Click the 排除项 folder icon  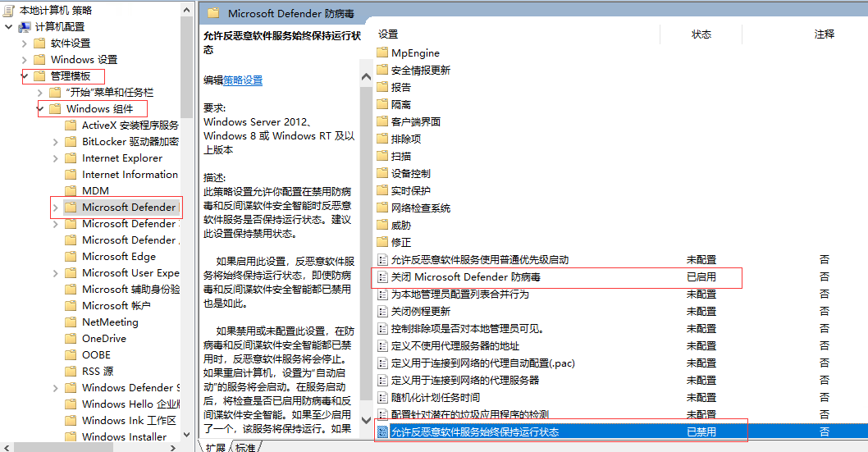click(382, 139)
